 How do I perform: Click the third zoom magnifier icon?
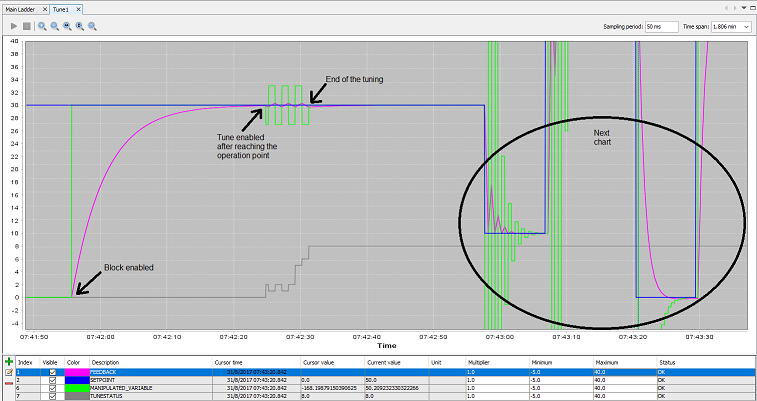coord(67,26)
